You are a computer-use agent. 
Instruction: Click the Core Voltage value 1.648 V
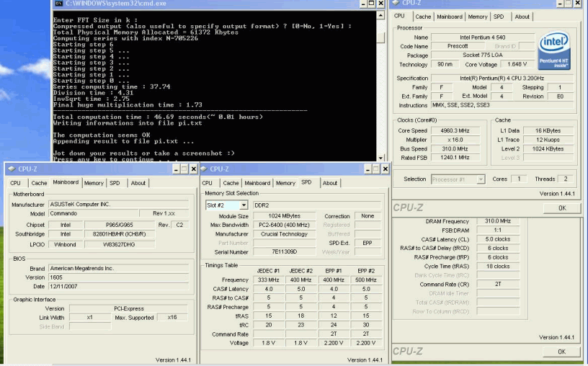point(517,64)
